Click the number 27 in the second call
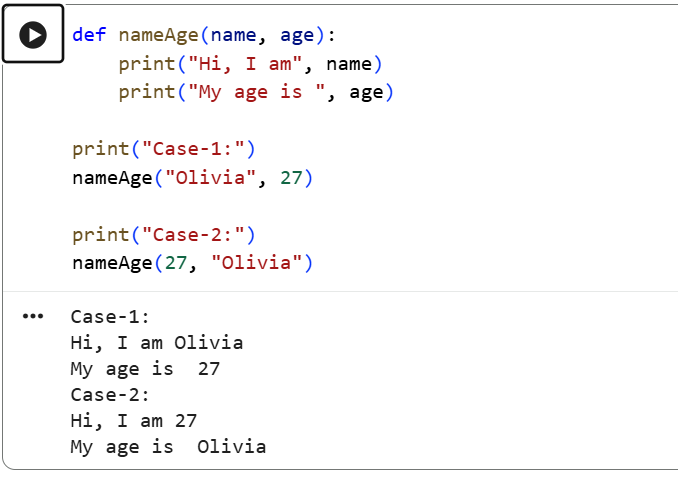The width and height of the screenshot is (678, 483). [176, 263]
